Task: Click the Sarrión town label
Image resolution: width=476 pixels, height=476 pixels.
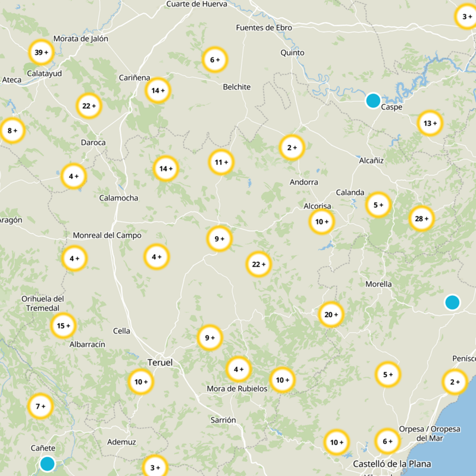Action: (223, 420)
